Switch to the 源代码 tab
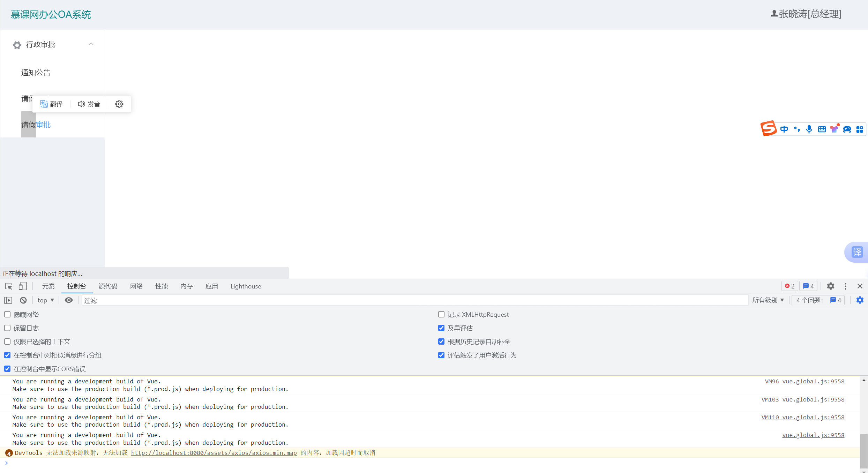 tap(108, 286)
